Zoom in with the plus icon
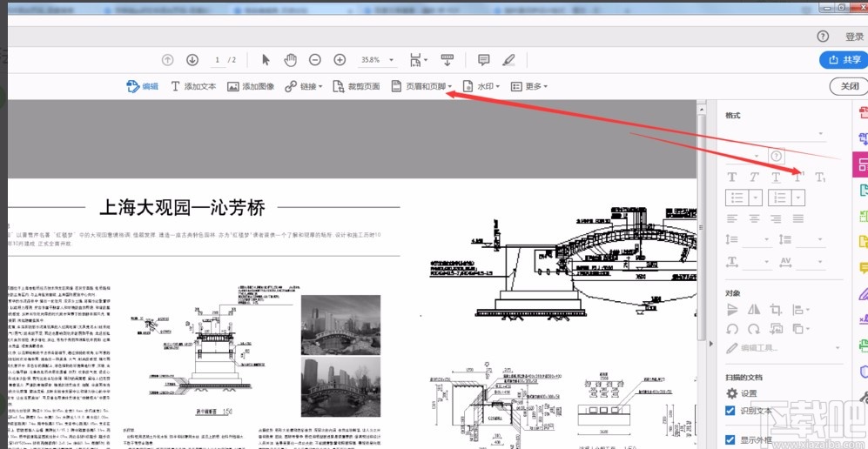The height and width of the screenshot is (449, 868). point(340,60)
